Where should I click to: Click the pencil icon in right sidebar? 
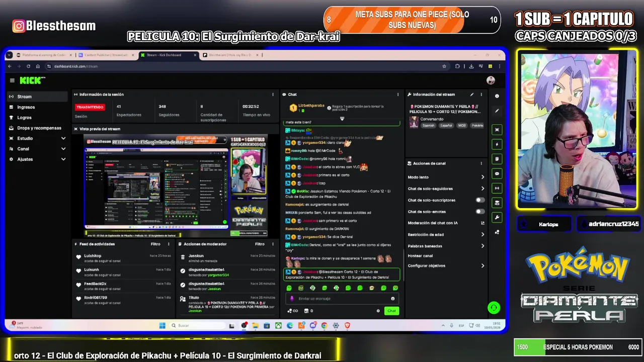[x=497, y=111]
